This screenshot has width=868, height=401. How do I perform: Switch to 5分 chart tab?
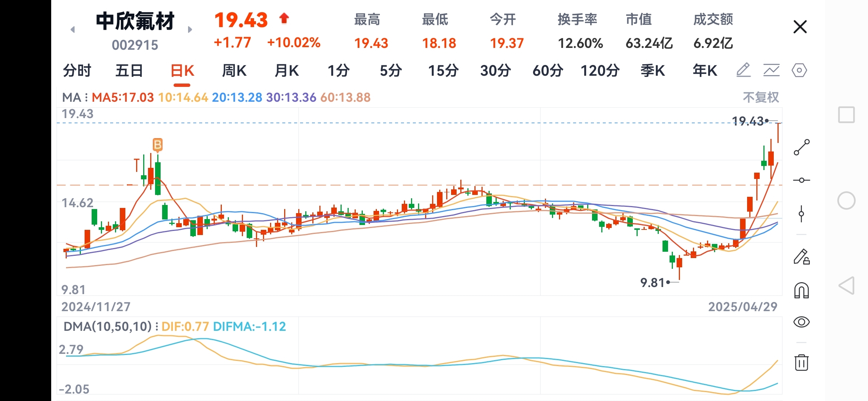[391, 70]
